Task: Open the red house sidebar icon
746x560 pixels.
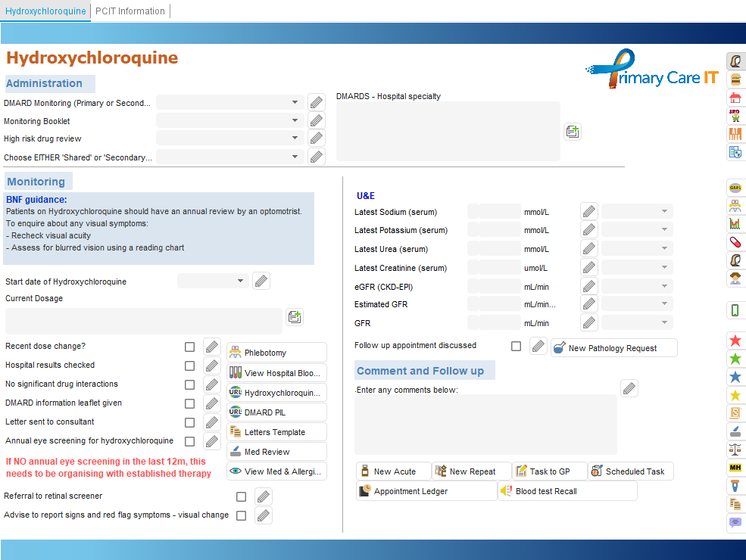Action: click(x=735, y=98)
